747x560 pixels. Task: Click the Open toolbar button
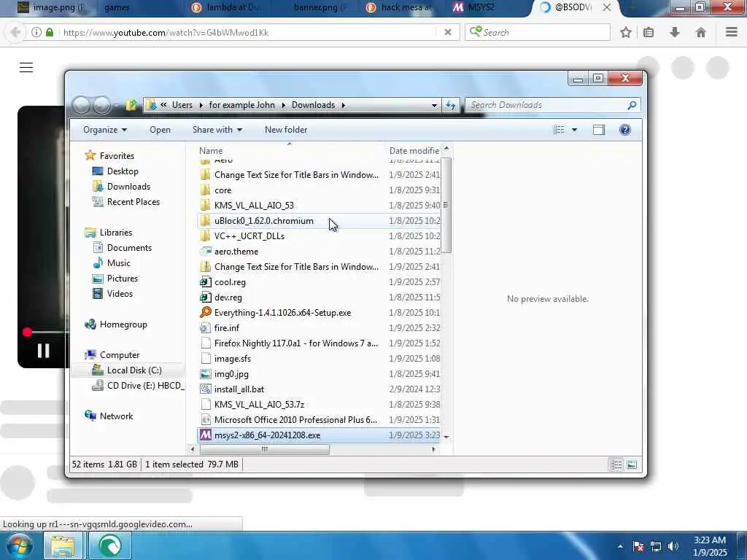(160, 130)
